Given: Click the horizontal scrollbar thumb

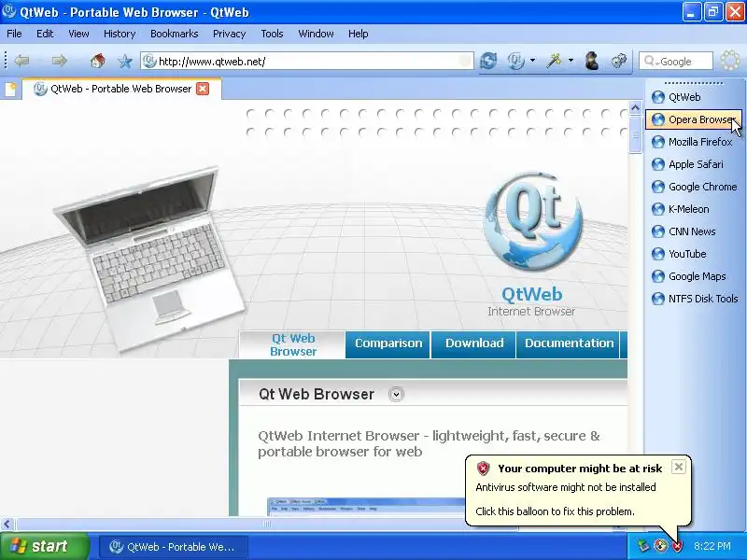Looking at the screenshot, I should point(267,524).
